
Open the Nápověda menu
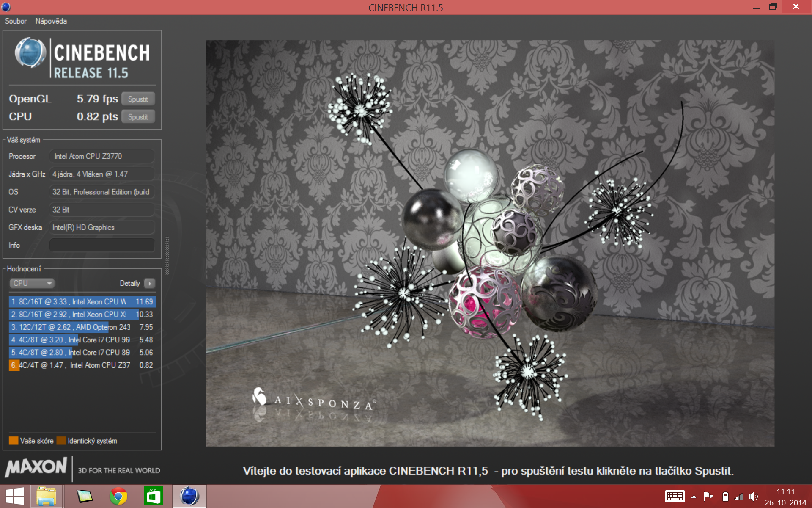coord(51,21)
